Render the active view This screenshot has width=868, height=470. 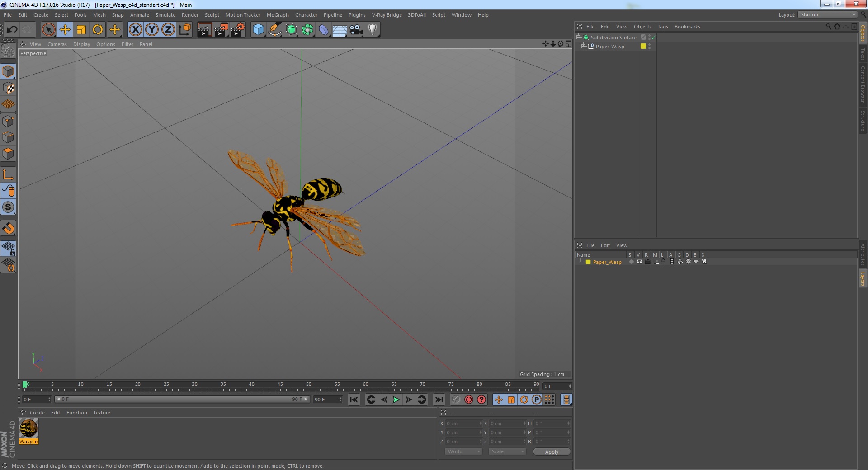204,30
